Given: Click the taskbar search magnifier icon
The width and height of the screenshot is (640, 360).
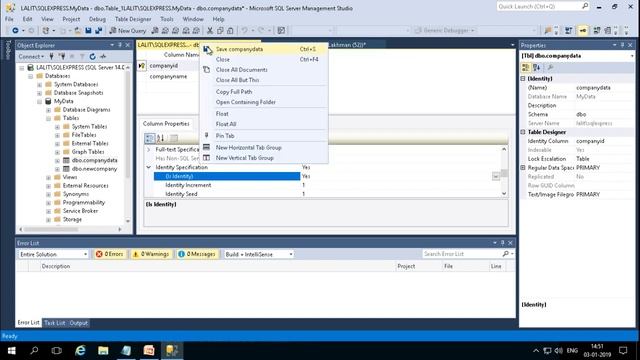Looking at the screenshot, I should point(34,350).
